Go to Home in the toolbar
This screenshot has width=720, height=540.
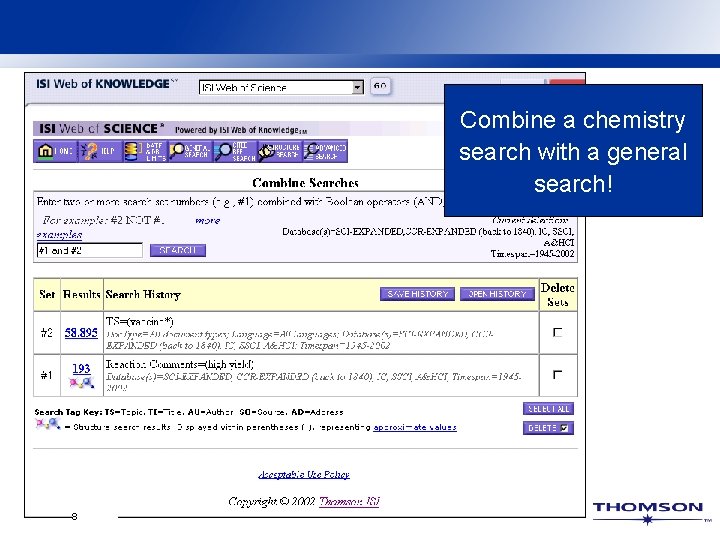(x=55, y=151)
